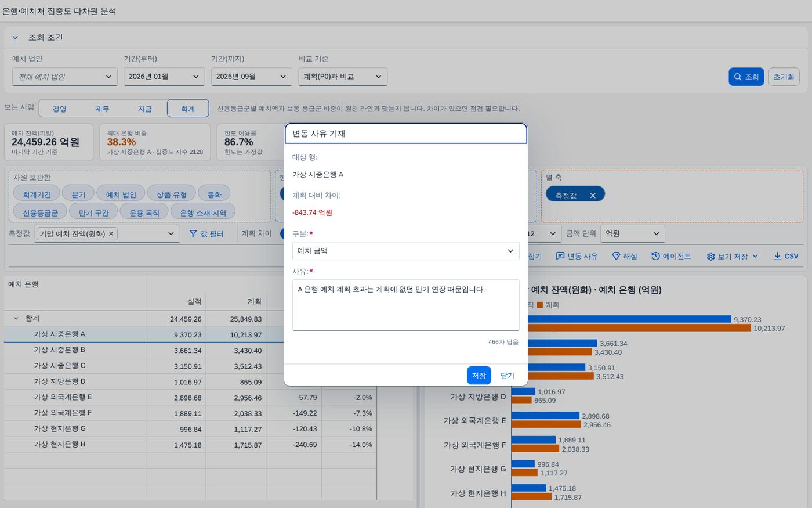The height and width of the screenshot is (508, 812).
Task: Open the 측정값 multi-select dropdown arrow
Action: (x=171, y=233)
